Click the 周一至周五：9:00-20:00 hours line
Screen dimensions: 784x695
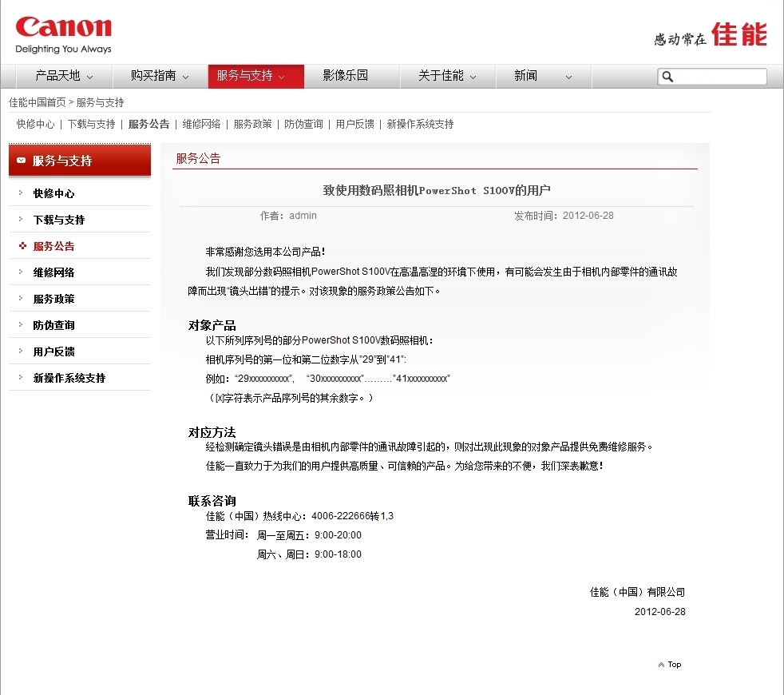click(x=309, y=535)
